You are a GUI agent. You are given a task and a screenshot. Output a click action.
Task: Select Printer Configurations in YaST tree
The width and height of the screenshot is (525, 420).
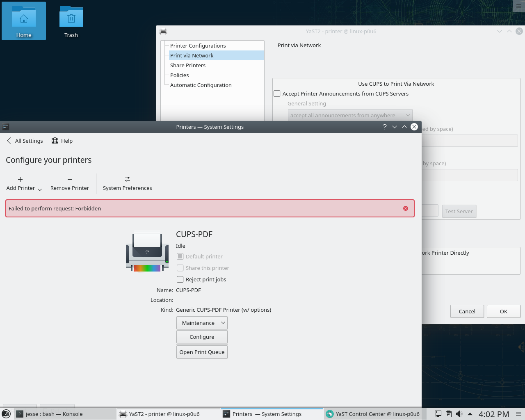click(198, 46)
